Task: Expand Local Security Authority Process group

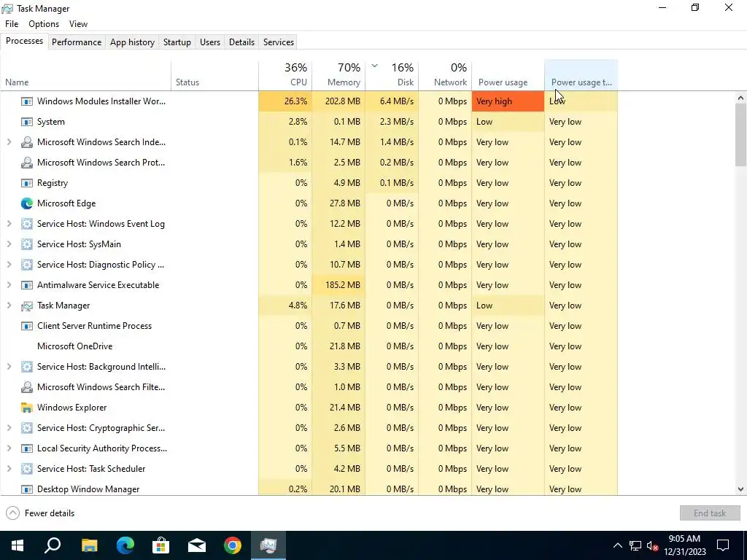Action: point(9,448)
